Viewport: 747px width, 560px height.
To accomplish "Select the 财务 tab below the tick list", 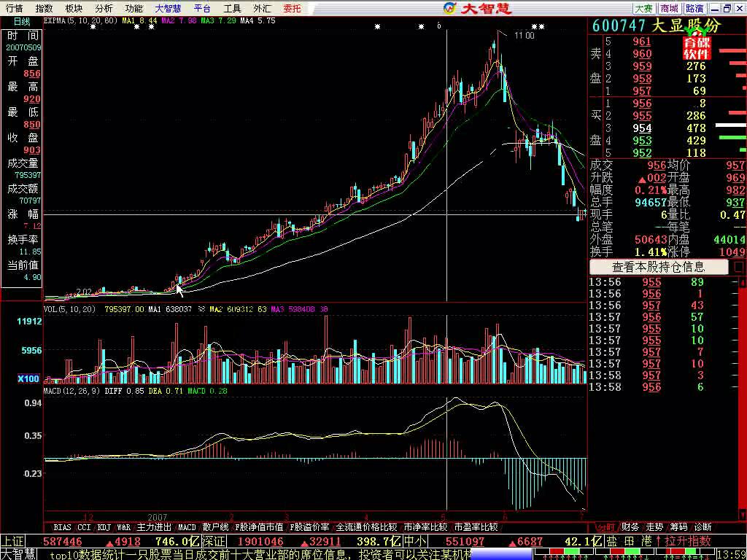I will click(630, 526).
